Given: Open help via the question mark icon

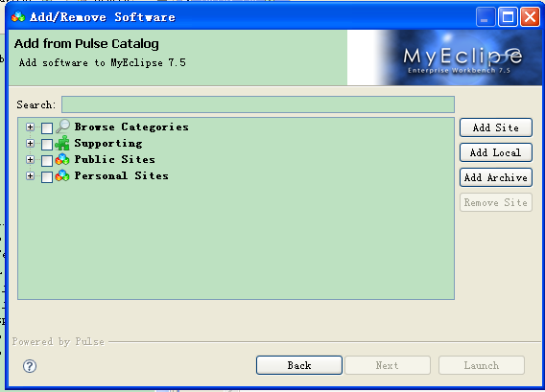Looking at the screenshot, I should (x=30, y=366).
